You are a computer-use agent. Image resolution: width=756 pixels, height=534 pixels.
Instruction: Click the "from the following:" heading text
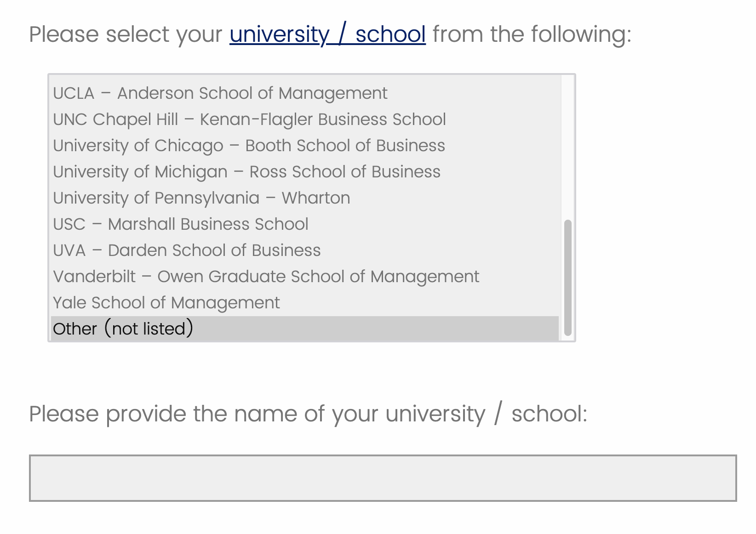[x=532, y=34]
